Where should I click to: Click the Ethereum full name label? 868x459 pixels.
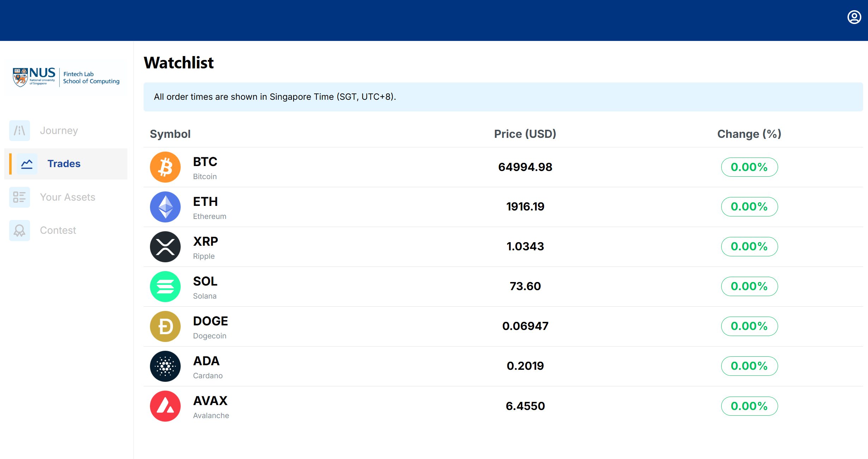tap(210, 216)
